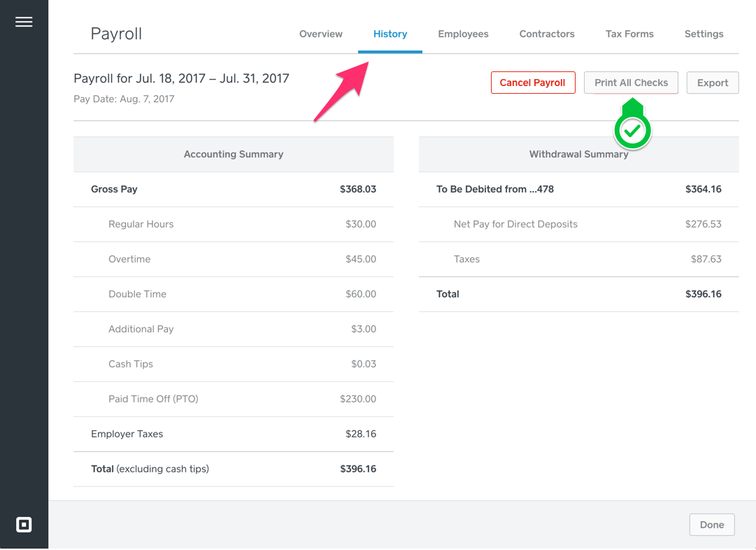Click the Square logo at bottom left
756x550 pixels.
pos(24,524)
